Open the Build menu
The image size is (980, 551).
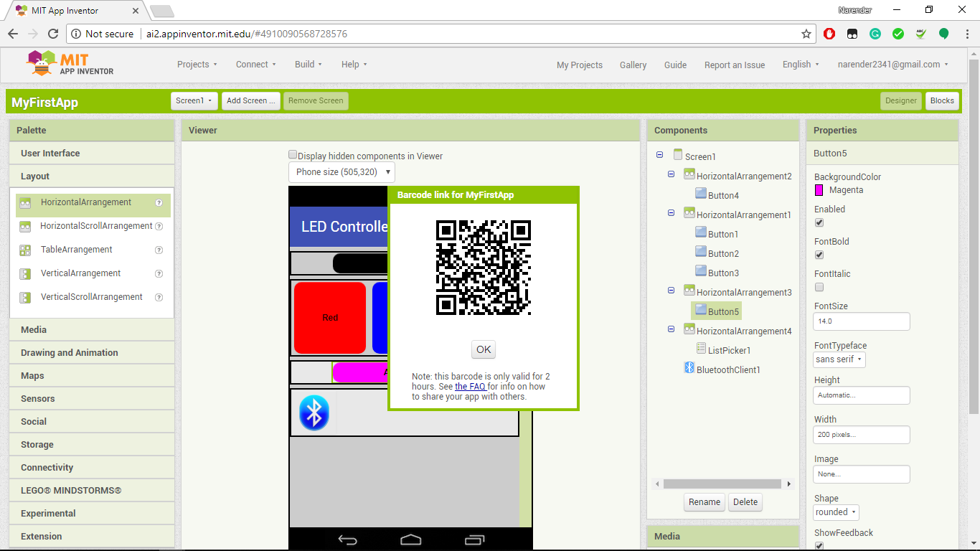pyautogui.click(x=308, y=65)
